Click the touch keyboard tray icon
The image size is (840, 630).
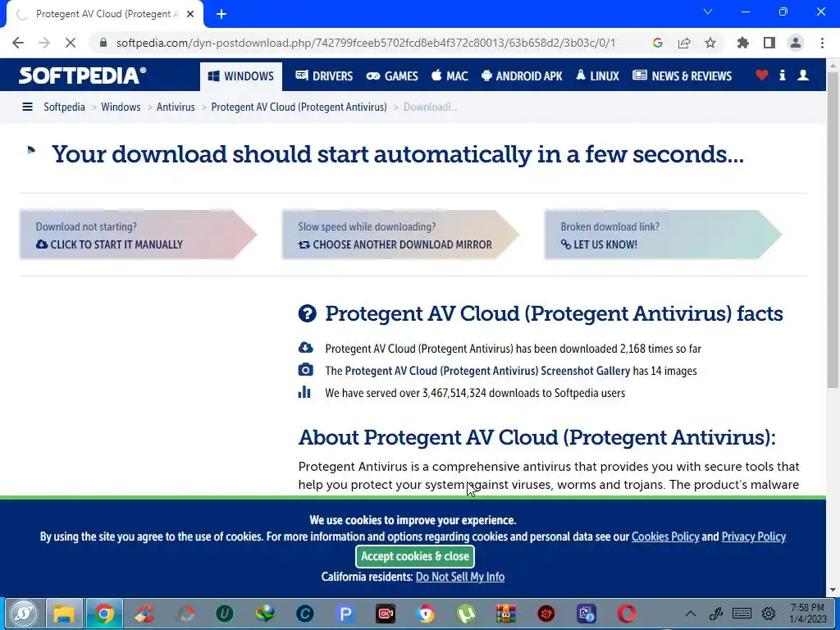[742, 614]
